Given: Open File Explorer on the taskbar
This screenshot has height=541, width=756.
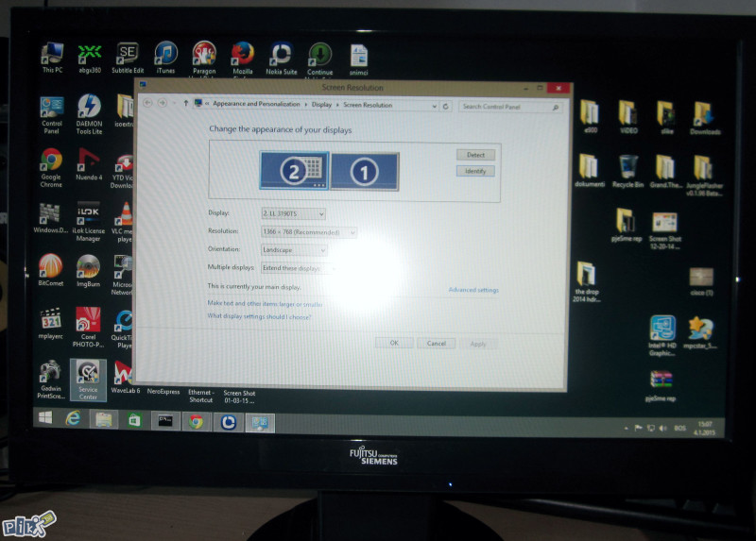Looking at the screenshot, I should 104,420.
